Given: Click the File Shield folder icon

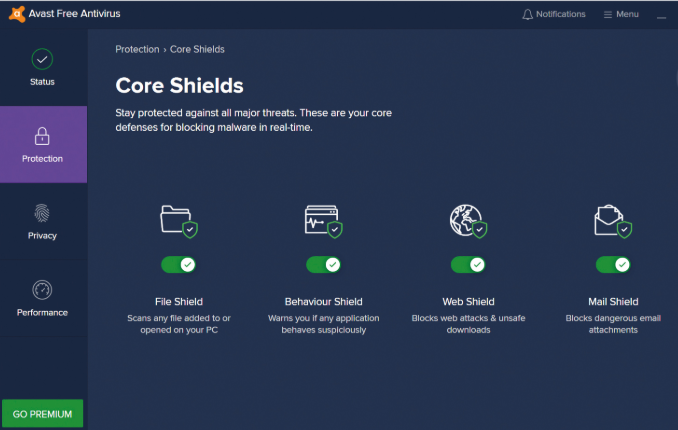Looking at the screenshot, I should [179, 221].
